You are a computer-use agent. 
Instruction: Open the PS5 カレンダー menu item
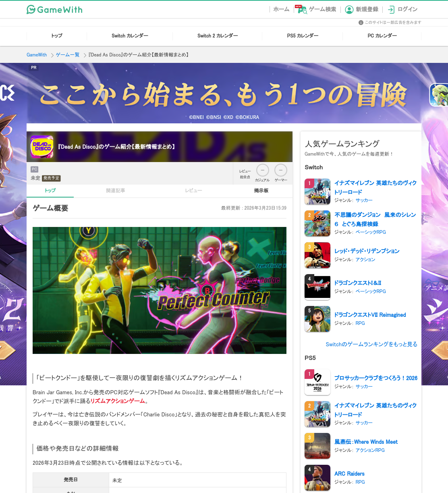coord(303,36)
